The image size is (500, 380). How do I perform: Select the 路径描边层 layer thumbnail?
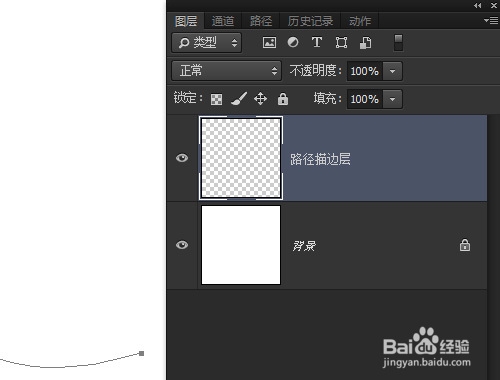click(x=241, y=158)
